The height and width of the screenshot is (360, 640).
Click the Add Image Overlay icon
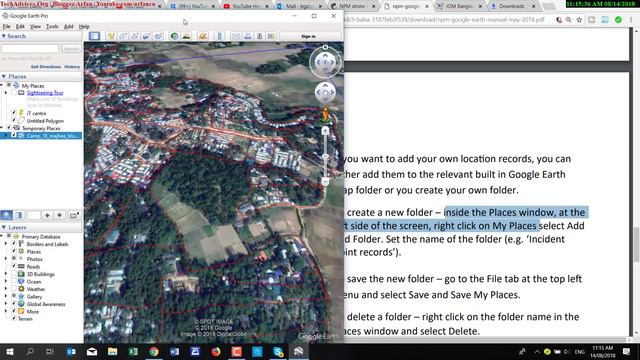pyautogui.click(x=146, y=36)
